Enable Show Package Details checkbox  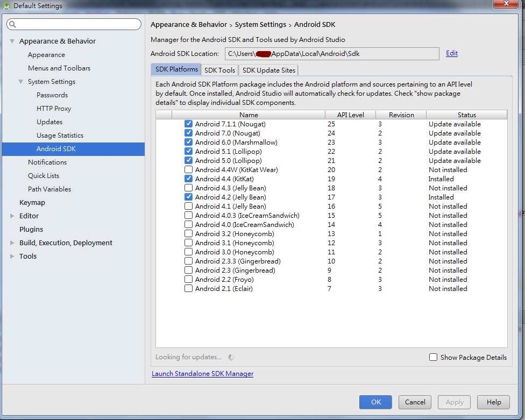coord(433,357)
